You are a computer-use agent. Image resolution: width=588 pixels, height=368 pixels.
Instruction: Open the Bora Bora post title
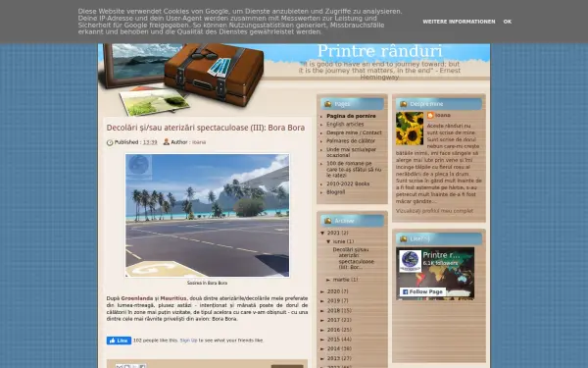(206, 128)
